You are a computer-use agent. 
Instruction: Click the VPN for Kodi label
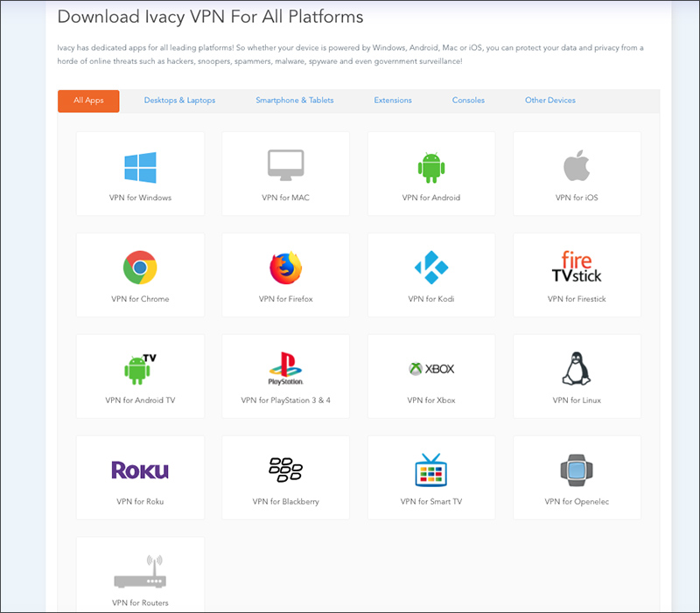click(x=431, y=299)
